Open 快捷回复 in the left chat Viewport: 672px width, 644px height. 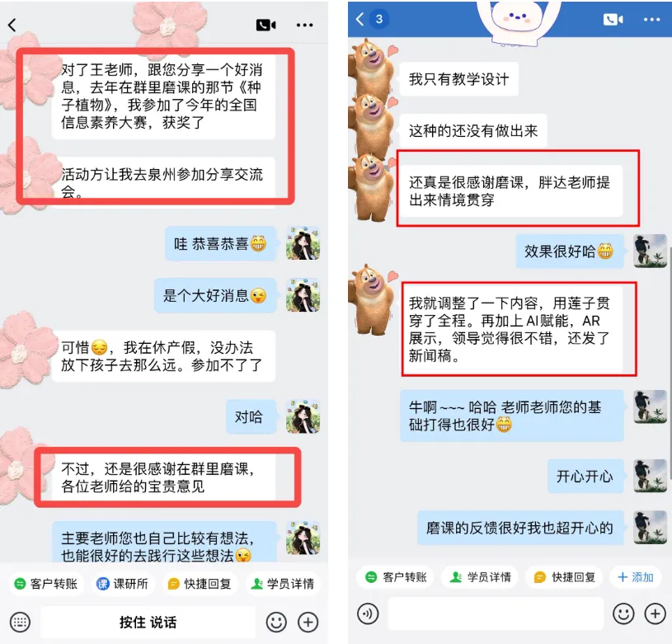point(200,584)
